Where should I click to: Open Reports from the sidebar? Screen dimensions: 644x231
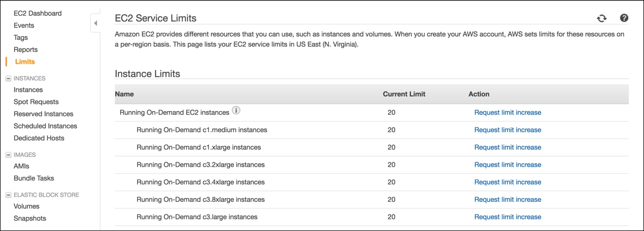26,50
